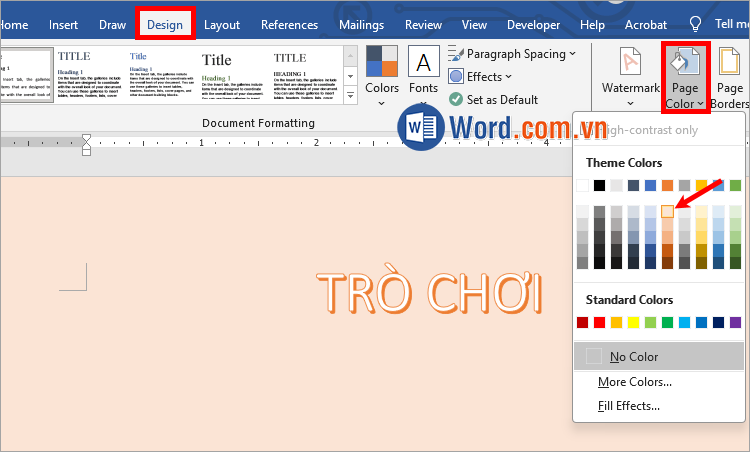Apply style set with small blue Title

(161, 74)
